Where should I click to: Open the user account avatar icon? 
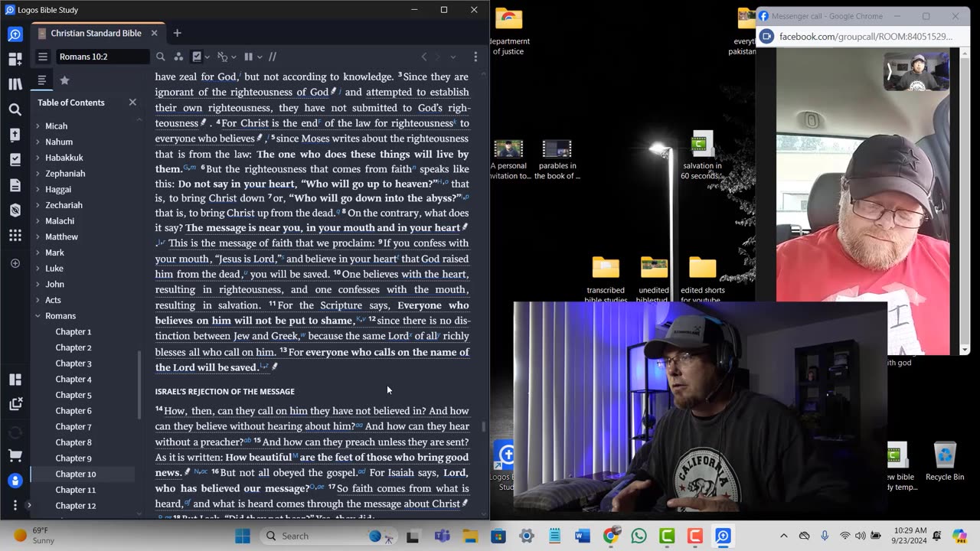tap(15, 481)
